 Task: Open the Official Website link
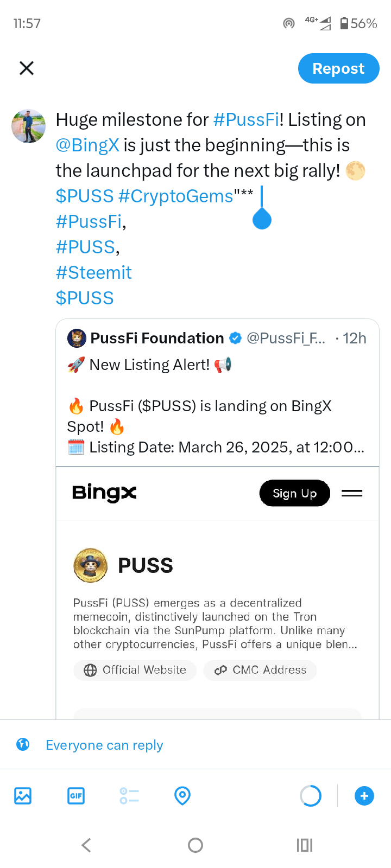click(135, 670)
